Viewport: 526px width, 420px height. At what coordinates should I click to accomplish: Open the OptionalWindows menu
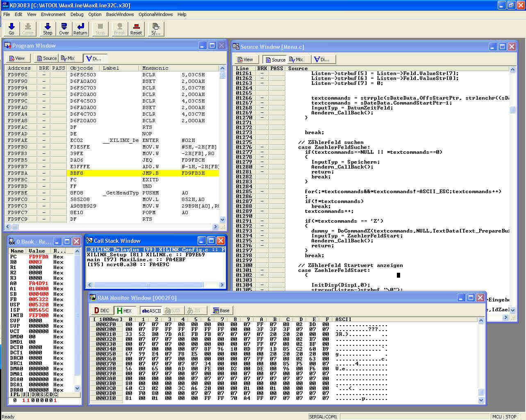click(x=155, y=14)
